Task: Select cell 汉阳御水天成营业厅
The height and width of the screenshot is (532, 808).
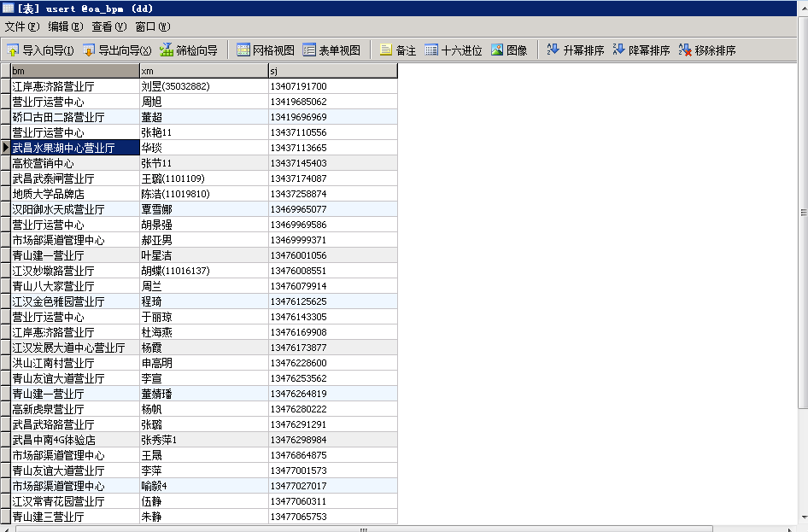Action: pos(75,209)
